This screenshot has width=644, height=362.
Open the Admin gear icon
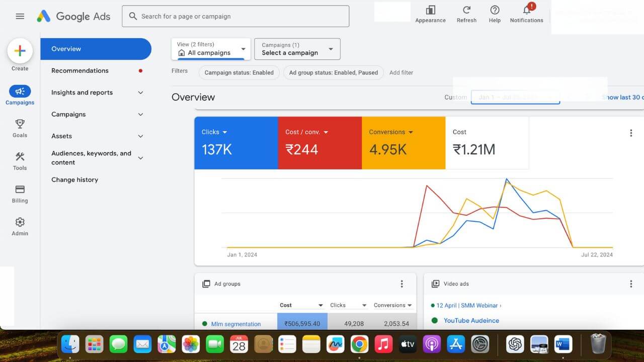point(20,222)
